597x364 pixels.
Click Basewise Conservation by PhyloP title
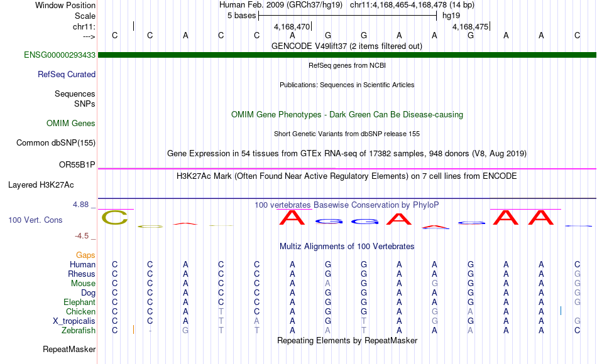point(347,205)
